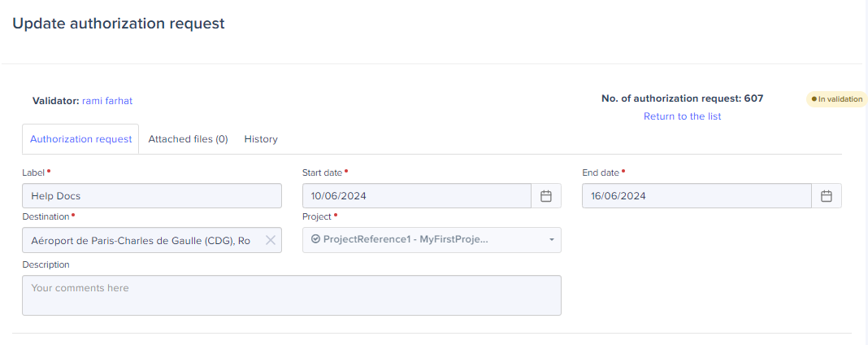This screenshot has height=345, width=868.
Task: Click the vertical scrollbar on the right edge
Action: (864, 163)
